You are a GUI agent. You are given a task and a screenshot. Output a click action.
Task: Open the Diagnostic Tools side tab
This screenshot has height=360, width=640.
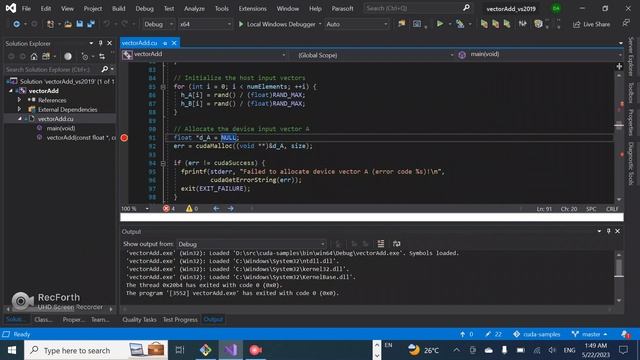point(631,164)
